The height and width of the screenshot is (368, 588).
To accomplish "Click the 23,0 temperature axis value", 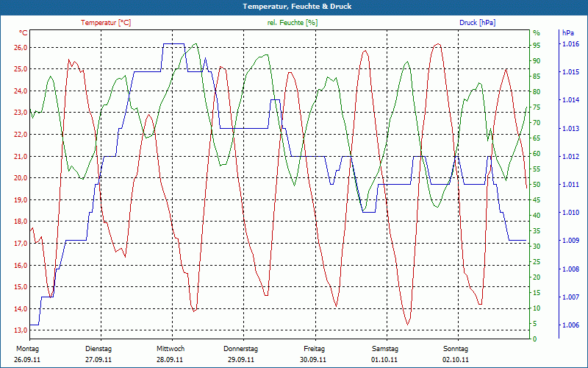I will [21, 113].
